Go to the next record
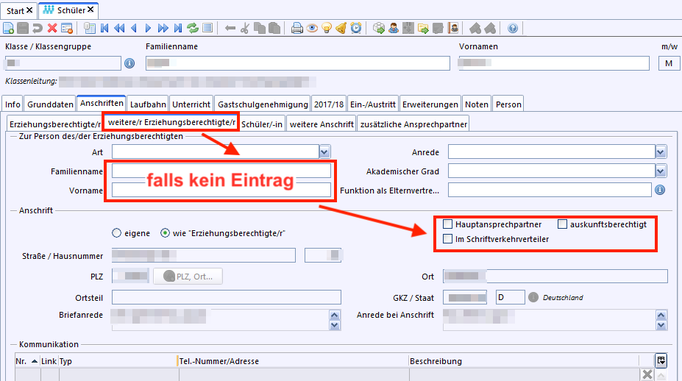This screenshot has width=682, height=381. pyautogui.click(x=148, y=28)
